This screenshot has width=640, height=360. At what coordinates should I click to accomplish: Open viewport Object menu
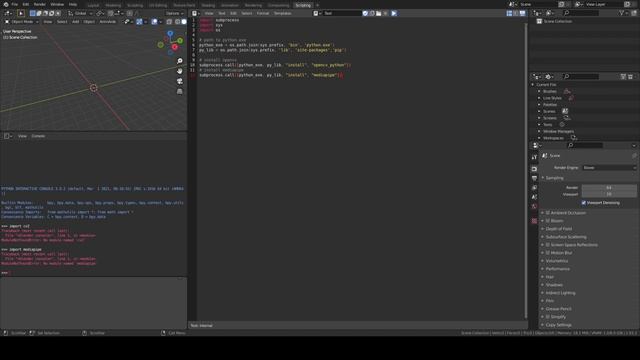pos(89,22)
